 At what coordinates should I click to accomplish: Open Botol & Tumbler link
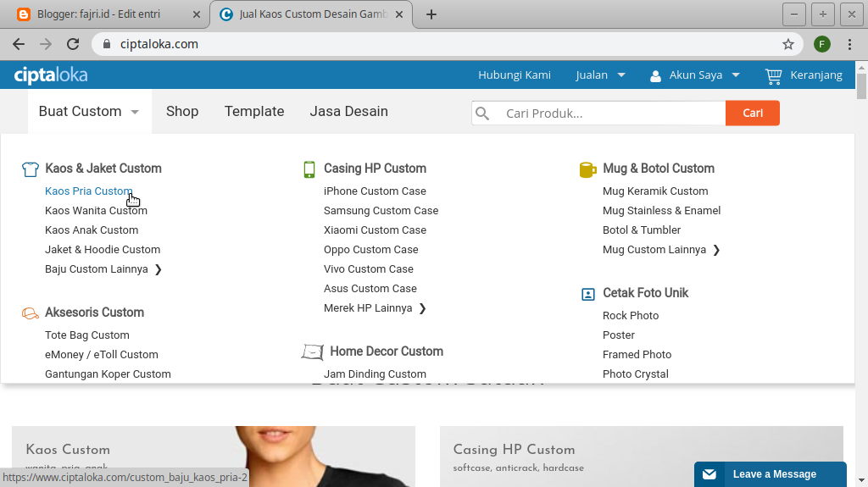click(x=642, y=230)
